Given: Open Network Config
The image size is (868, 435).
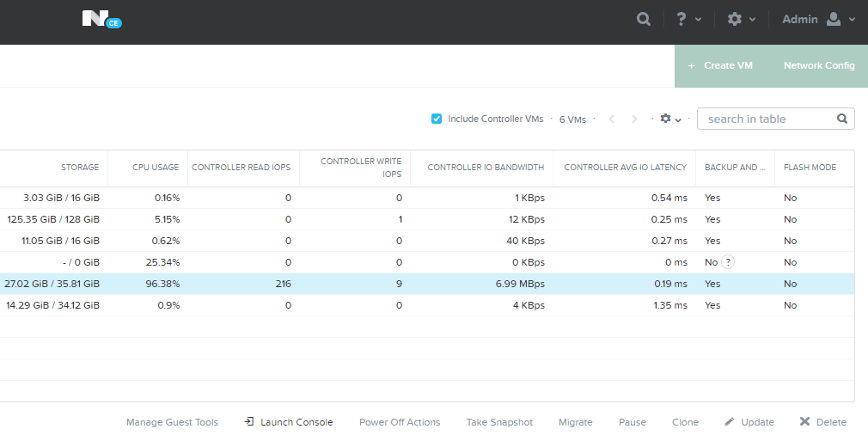Looking at the screenshot, I should click(x=819, y=65).
